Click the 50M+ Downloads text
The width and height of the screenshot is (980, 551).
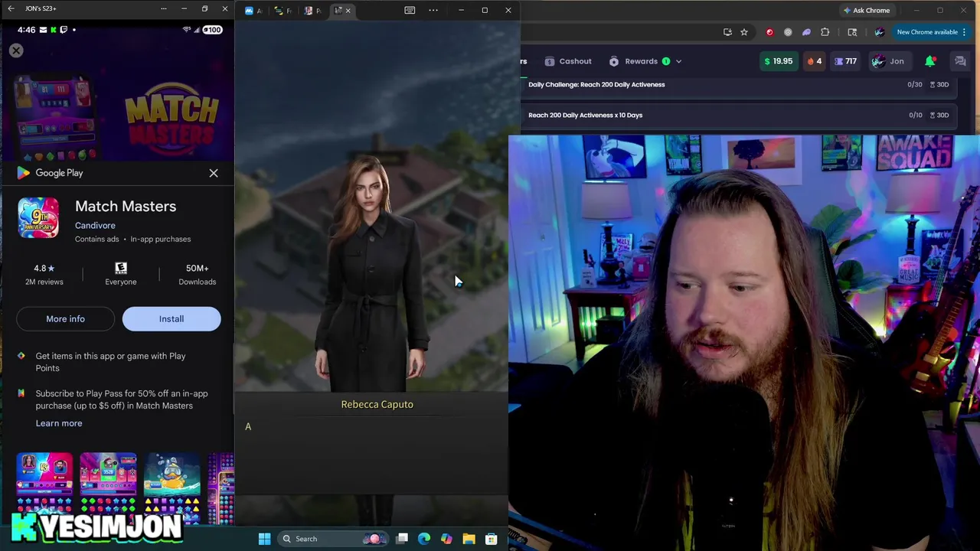(198, 275)
